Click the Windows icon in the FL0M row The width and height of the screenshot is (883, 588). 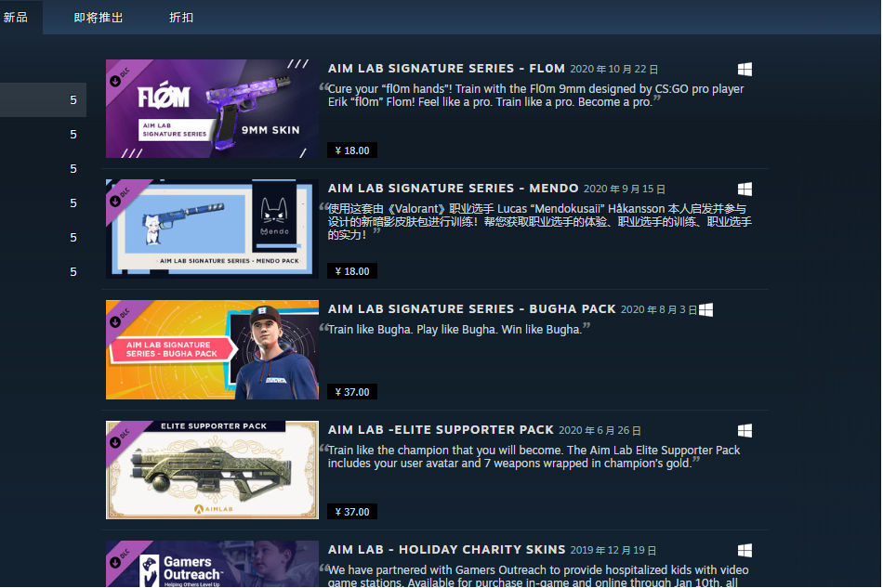pos(745,70)
